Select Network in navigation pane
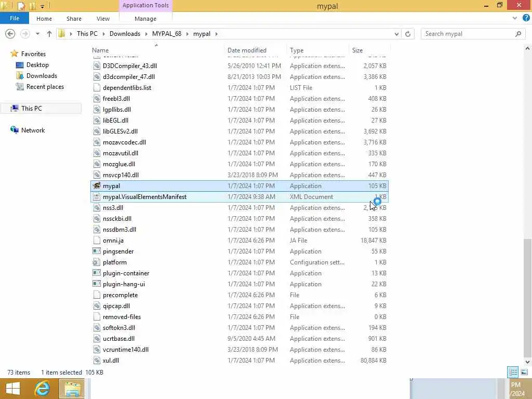The image size is (532, 399). point(33,130)
